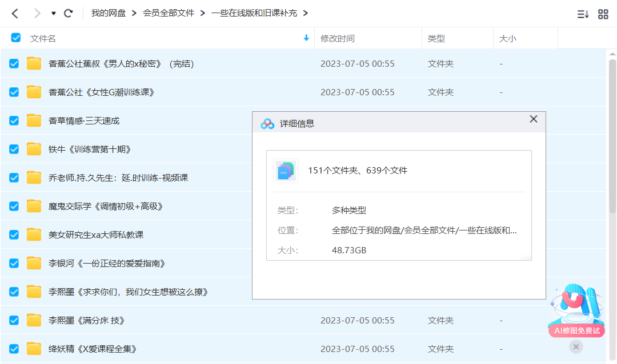Open the navigation history dropdown arrow
This screenshot has height=364, width=617.
pos(54,13)
